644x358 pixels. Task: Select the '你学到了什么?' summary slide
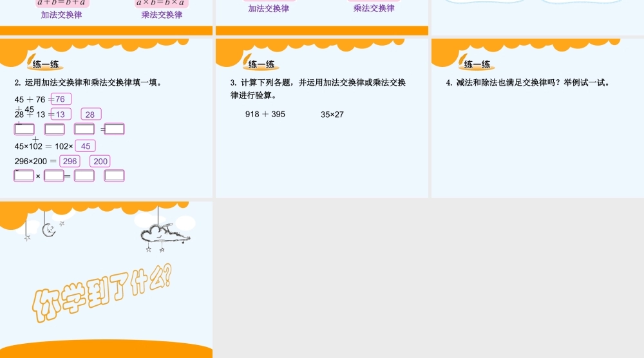pos(106,279)
